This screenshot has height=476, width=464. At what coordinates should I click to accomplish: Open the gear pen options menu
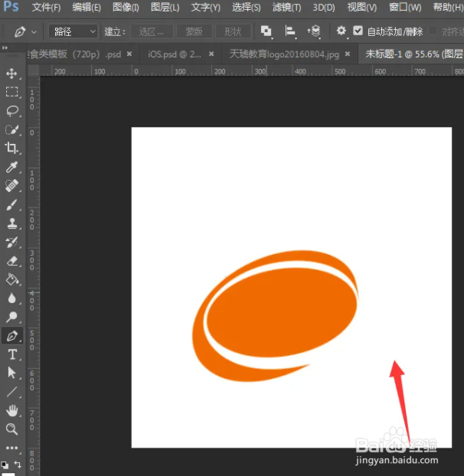pyautogui.click(x=341, y=31)
